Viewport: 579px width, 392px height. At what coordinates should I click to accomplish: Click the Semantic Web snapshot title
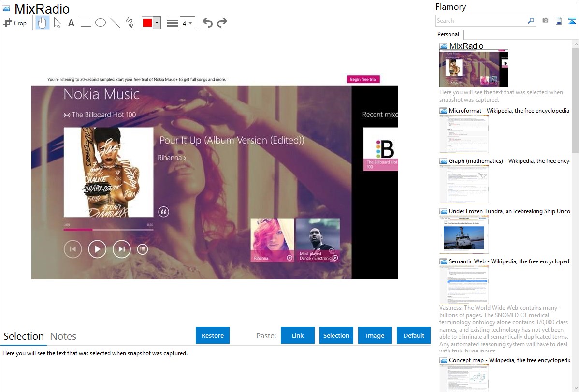click(x=509, y=261)
